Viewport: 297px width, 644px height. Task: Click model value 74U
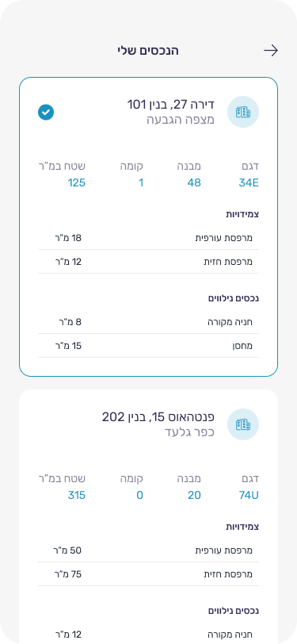[249, 495]
